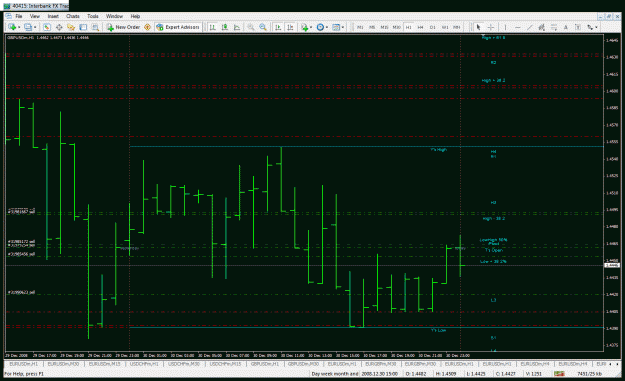This screenshot has height=381, width=625.
Task: Click the connection status bars indicator
Action: point(559,373)
